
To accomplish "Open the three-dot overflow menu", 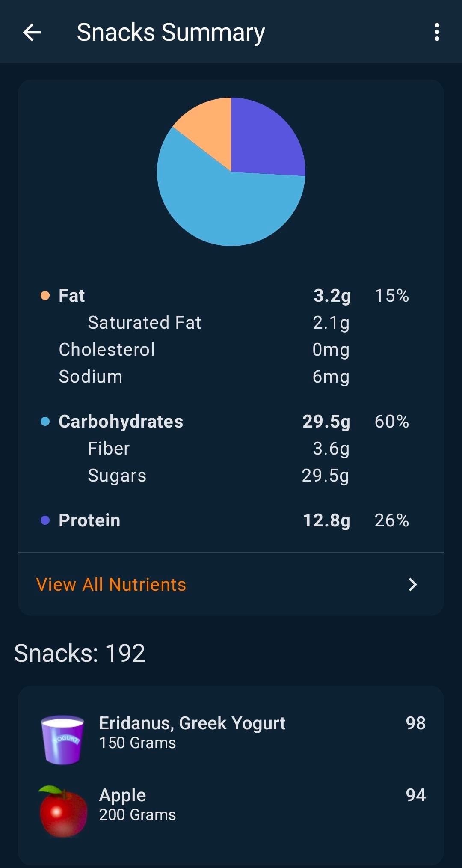I will (436, 33).
